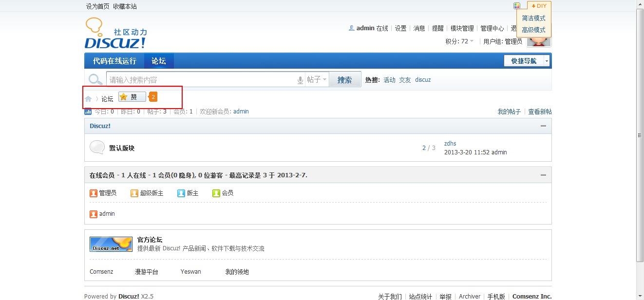Click 收藏本站 link
The height and width of the screenshot is (300, 644).
(125, 6)
